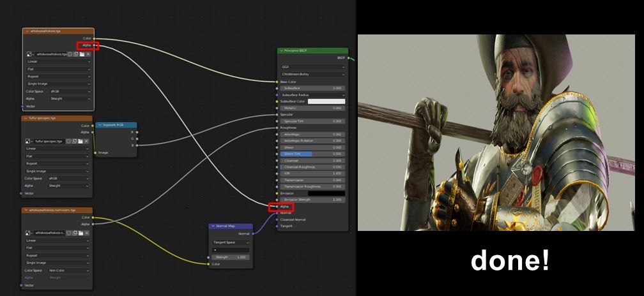Image resolution: width=644 pixels, height=296 pixels.
Task: Click Color output socket of whiskers.tga node
Action: click(94, 38)
